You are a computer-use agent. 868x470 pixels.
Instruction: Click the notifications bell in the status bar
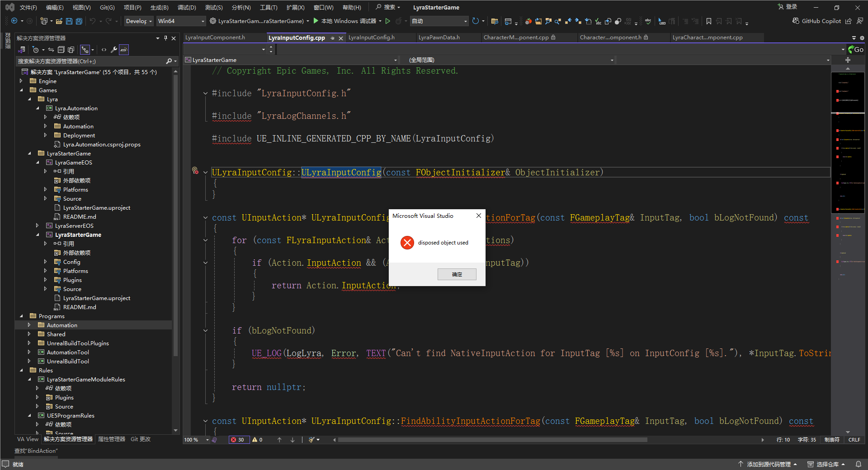858,464
